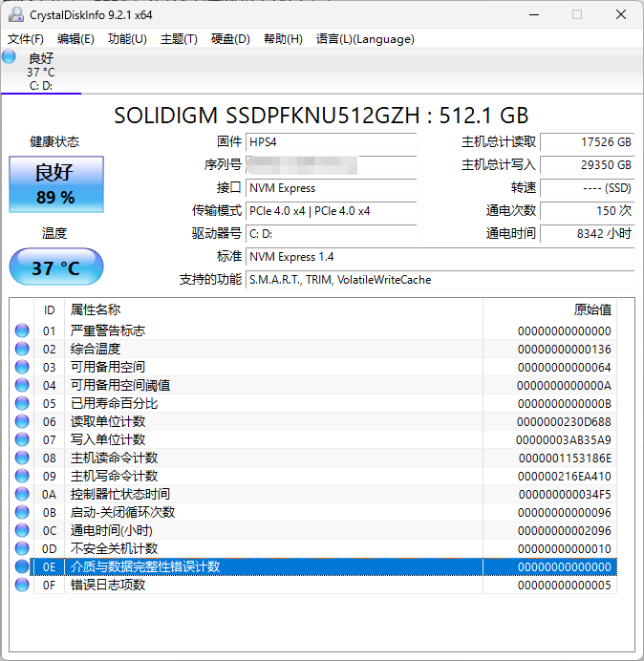
Task: Click the 接口 field showing NVM Express
Action: click(x=331, y=188)
